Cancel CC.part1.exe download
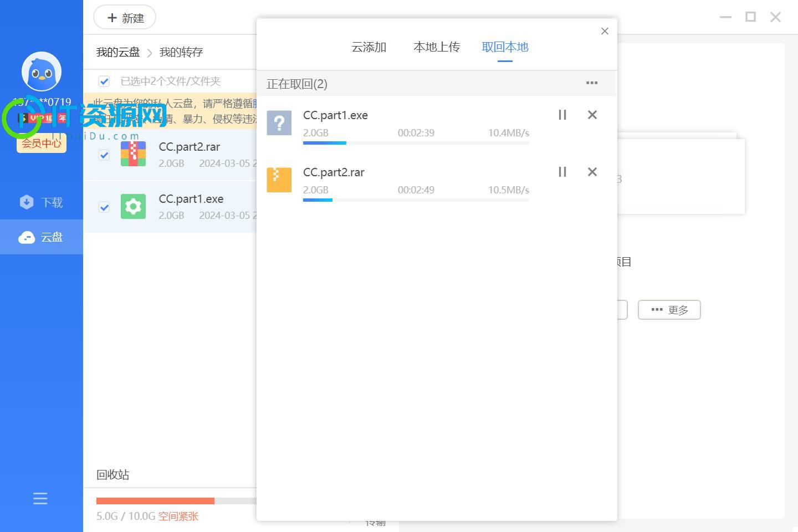 tap(592, 115)
